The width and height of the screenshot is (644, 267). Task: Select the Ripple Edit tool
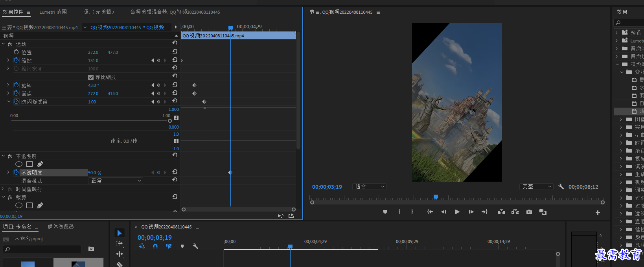pyautogui.click(x=120, y=254)
